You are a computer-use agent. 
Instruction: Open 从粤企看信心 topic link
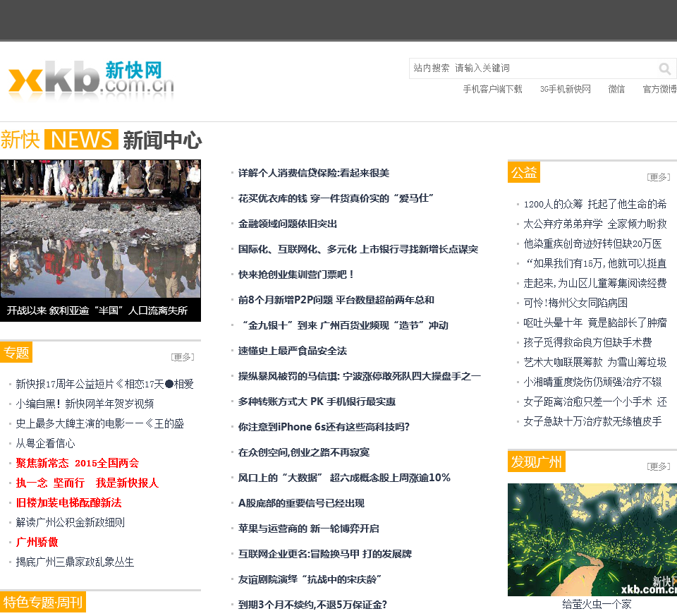click(x=45, y=444)
